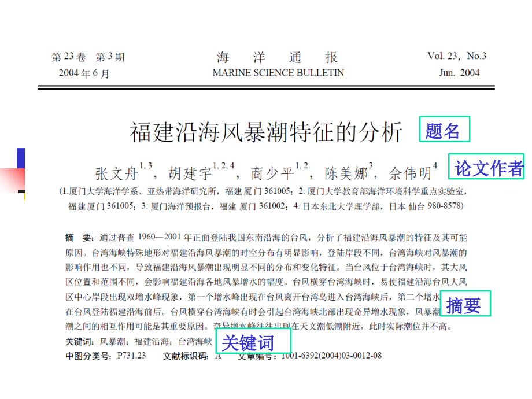Click the 论文作者 callout box

(x=486, y=167)
